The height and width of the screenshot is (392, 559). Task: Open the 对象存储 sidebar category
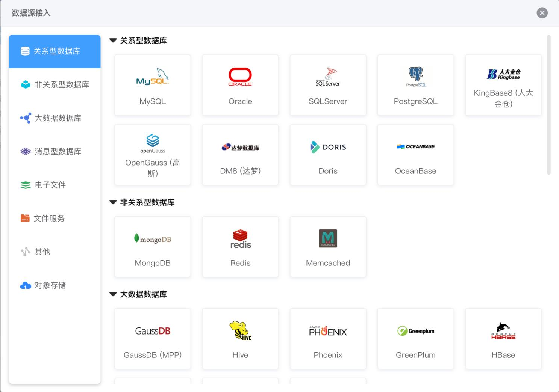pos(55,285)
